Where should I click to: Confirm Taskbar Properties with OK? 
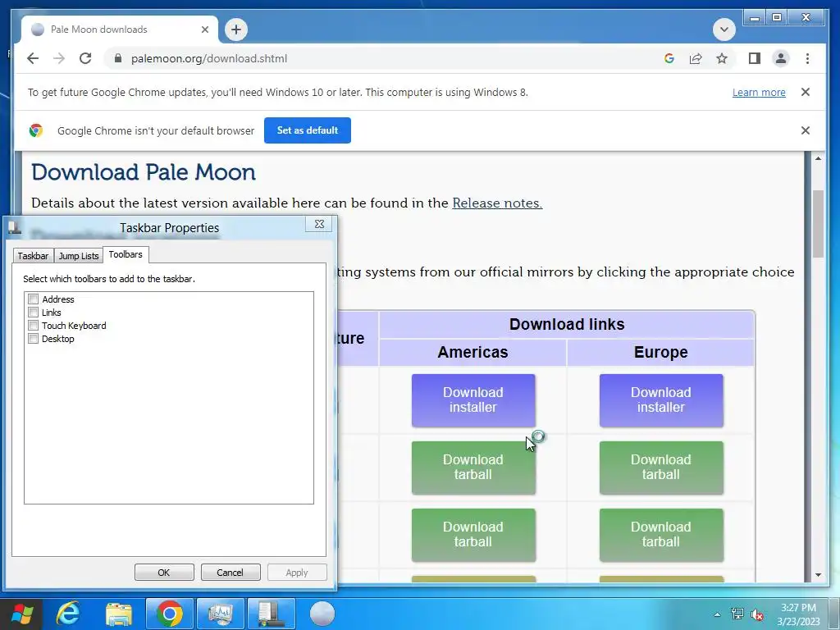(x=164, y=572)
